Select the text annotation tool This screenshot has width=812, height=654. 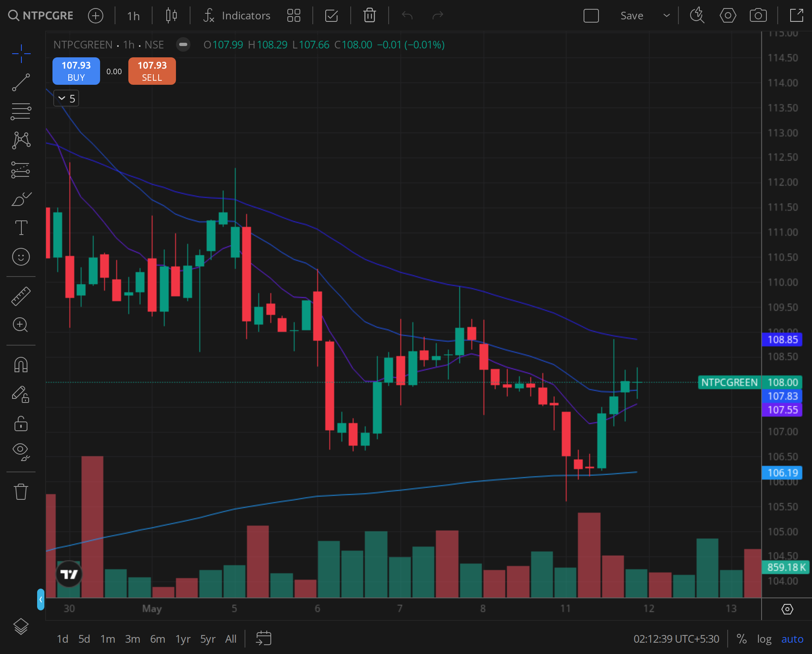[21, 228]
